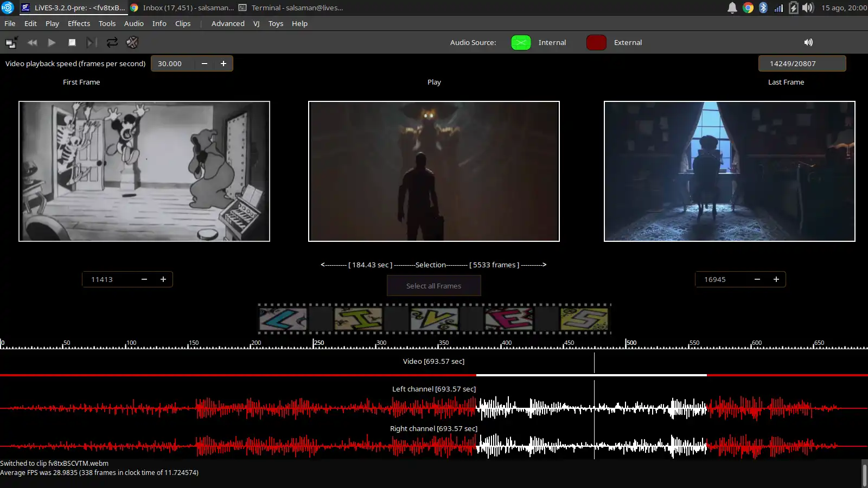Enable the Internal audio source toggle
868x488 pixels.
pos(521,42)
